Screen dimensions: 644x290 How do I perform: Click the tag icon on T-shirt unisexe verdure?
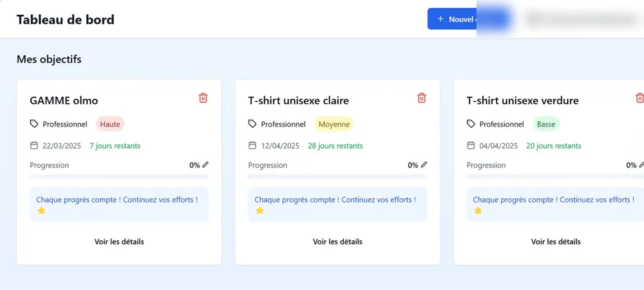pos(471,124)
